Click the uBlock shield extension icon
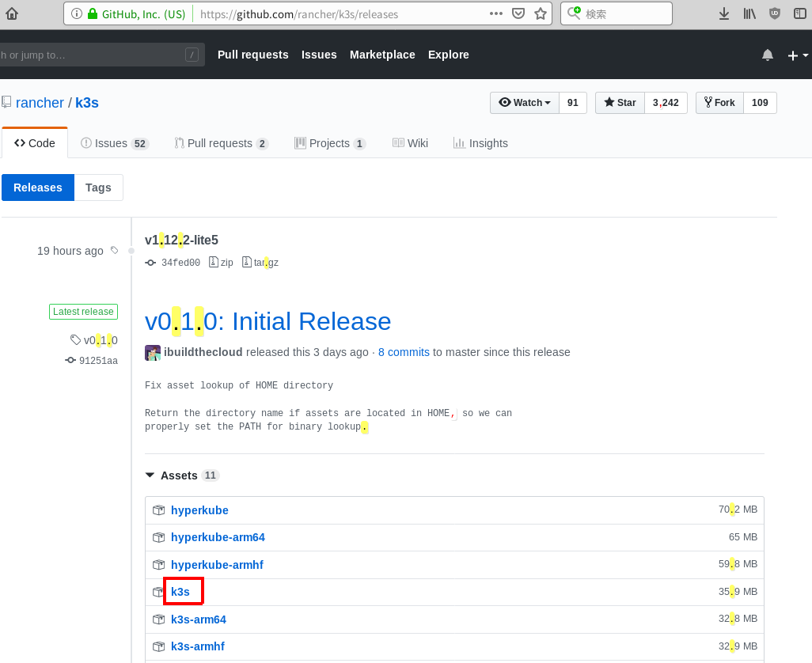The image size is (812, 663). (775, 14)
